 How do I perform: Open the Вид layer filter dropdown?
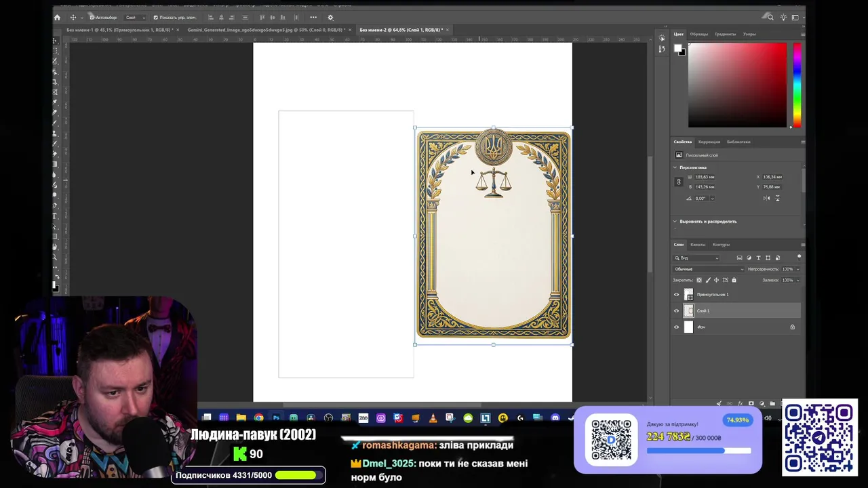[x=696, y=258]
